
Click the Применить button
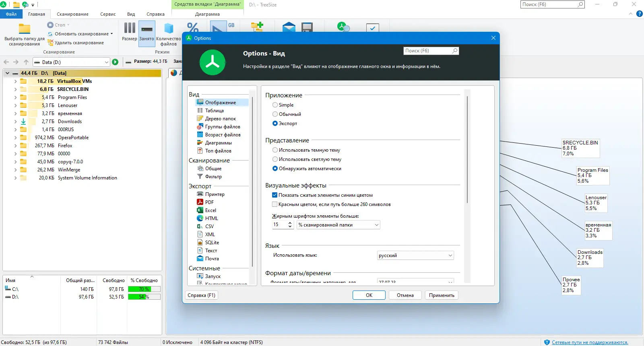pyautogui.click(x=442, y=295)
